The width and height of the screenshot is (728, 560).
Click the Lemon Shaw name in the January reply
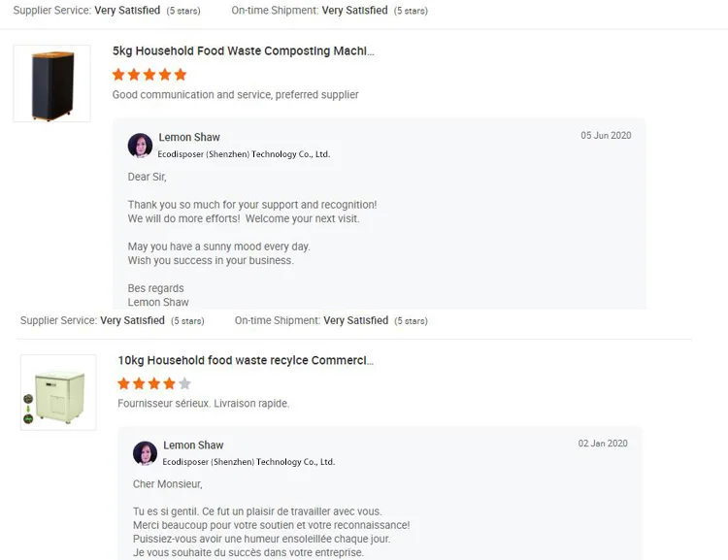point(193,445)
